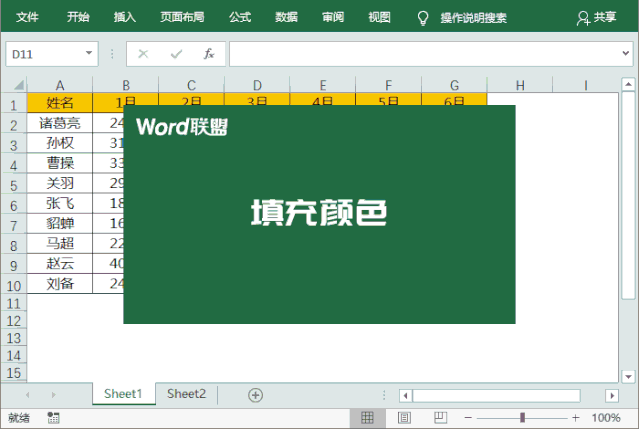The height and width of the screenshot is (429, 639).
Task: Click the cell containing 诸葛亮
Action: [60, 123]
